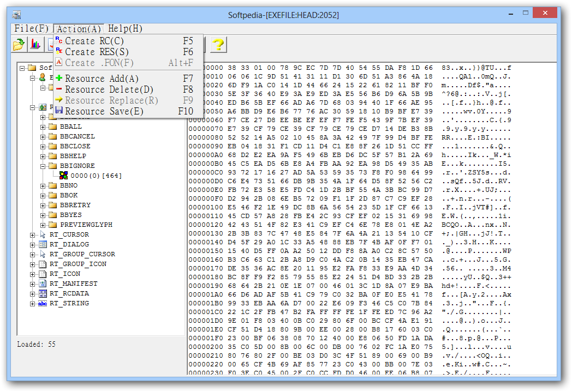Click the PREVIEWGLYPH folder icon

[x=53, y=225]
